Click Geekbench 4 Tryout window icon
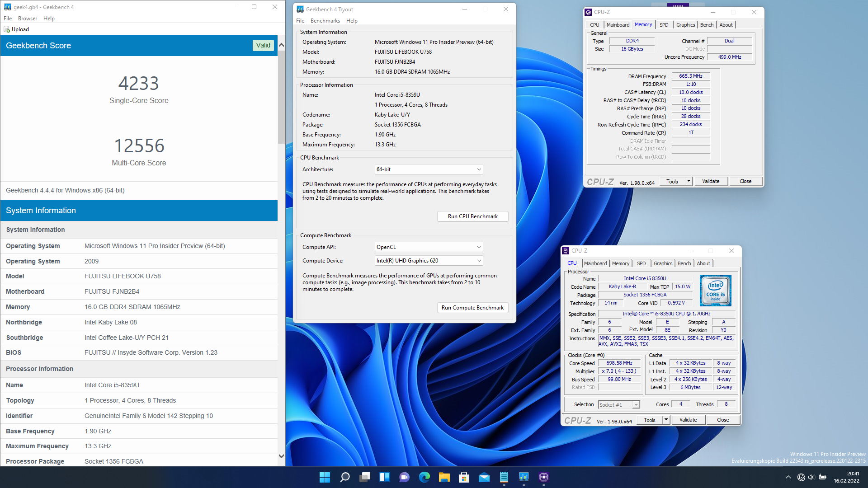Image resolution: width=868 pixels, height=488 pixels. (300, 9)
